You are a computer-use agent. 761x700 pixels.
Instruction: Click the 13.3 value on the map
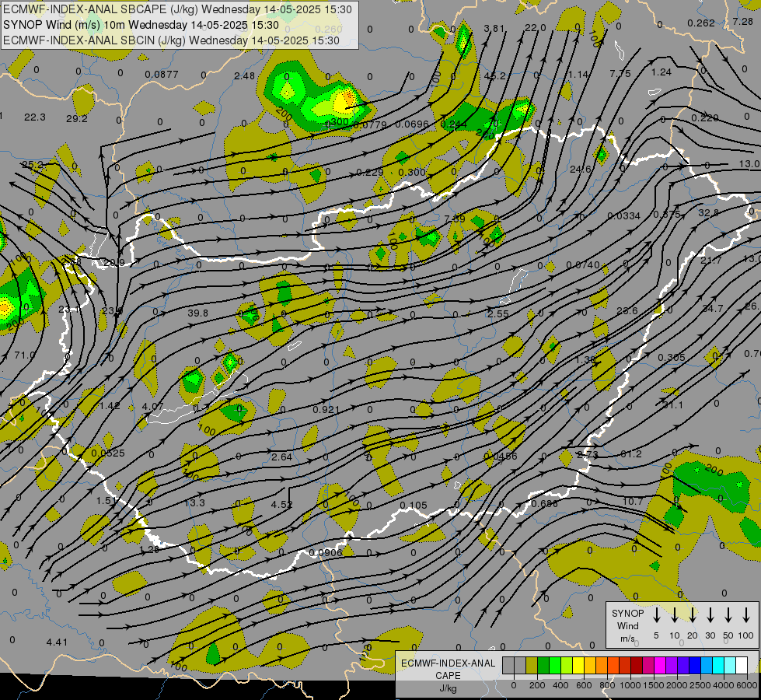tap(195, 502)
